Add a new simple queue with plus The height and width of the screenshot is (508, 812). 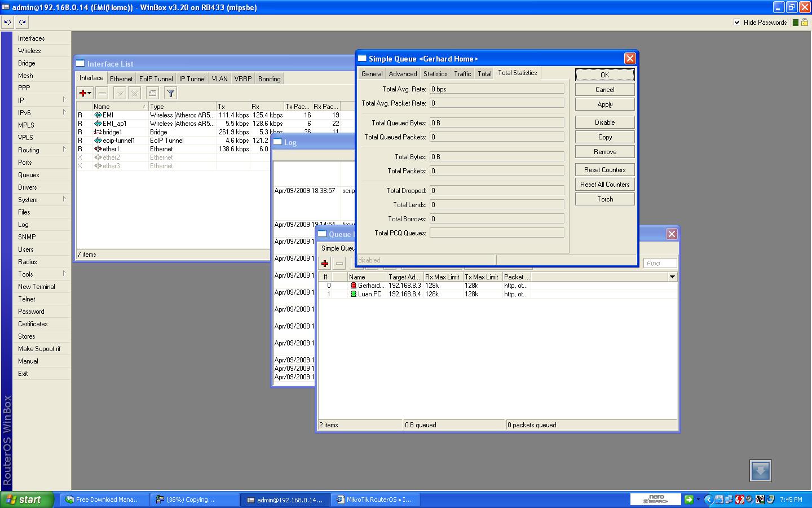tap(325, 263)
